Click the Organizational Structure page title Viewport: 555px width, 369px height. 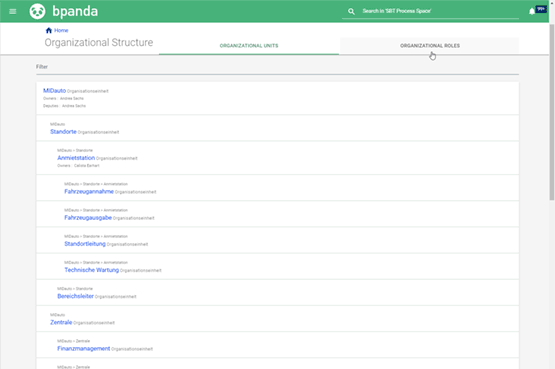tap(99, 42)
